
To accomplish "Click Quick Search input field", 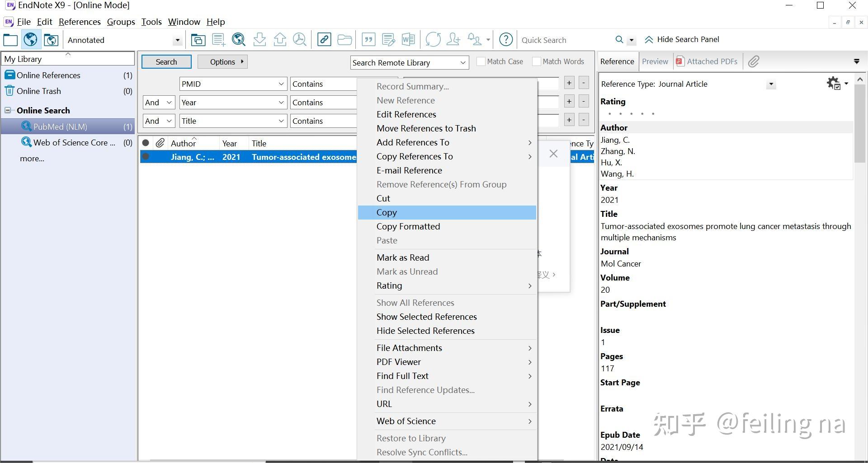I will [x=565, y=40].
